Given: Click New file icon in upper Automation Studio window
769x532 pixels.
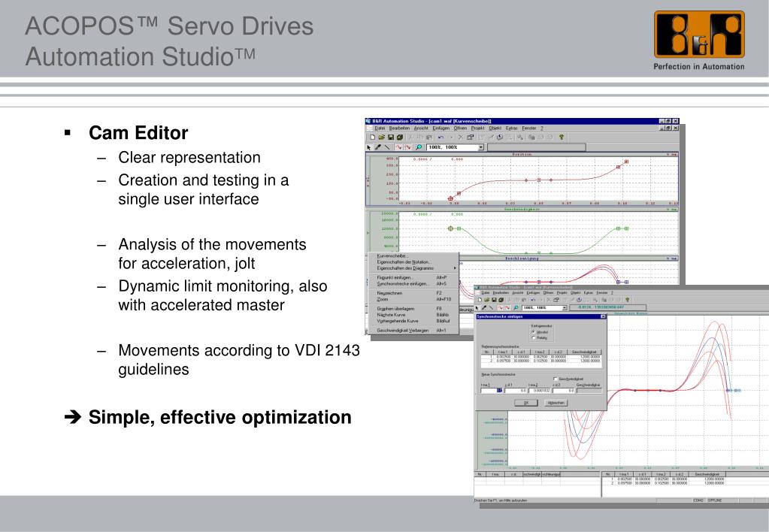Looking at the screenshot, I should tap(372, 138).
